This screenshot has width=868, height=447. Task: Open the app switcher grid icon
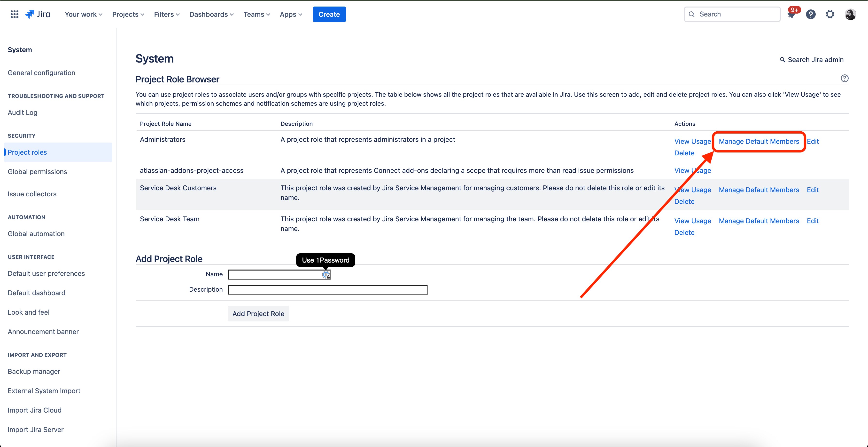(14, 14)
